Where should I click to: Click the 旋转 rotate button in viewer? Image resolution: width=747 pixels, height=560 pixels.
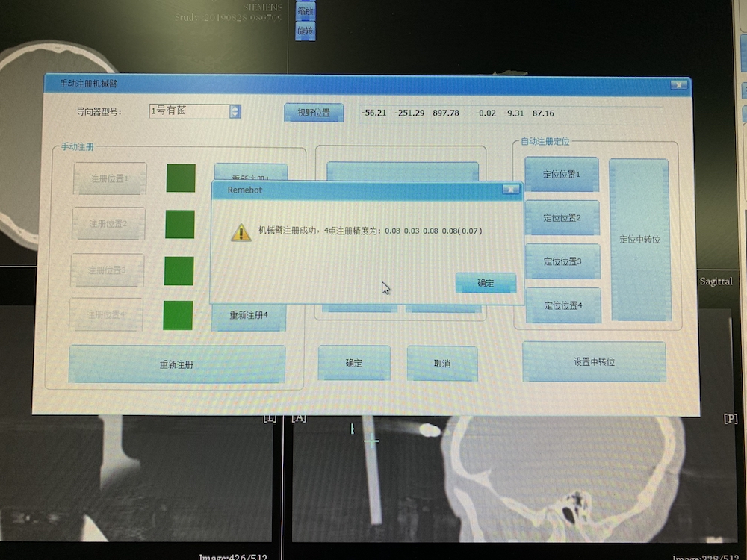point(305,31)
